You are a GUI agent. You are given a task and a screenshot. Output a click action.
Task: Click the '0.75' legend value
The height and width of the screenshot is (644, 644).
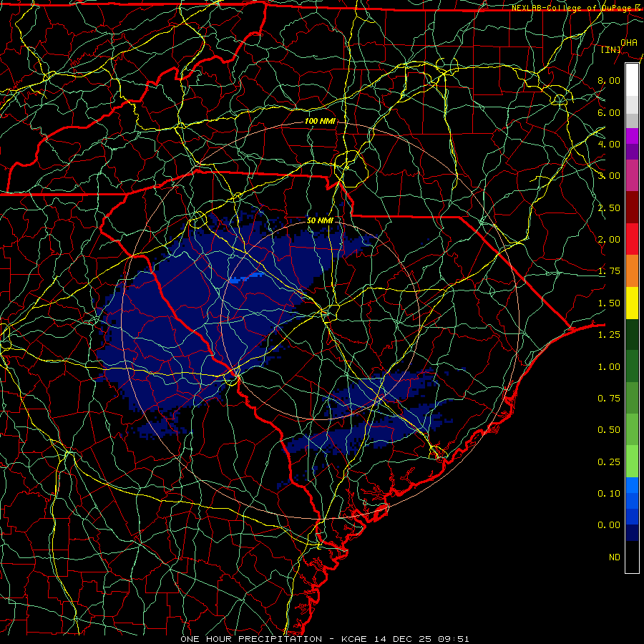[609, 399]
